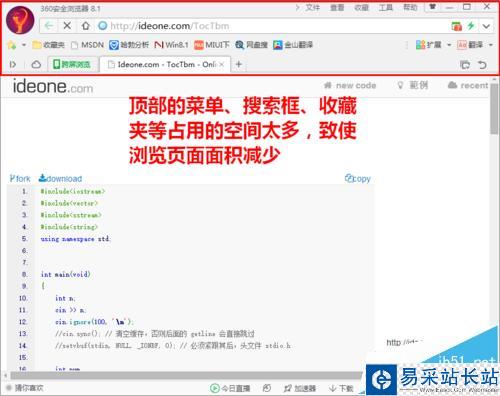This screenshot has width=500, height=396.
Task: Expand the 翻译 dropdown arrow
Action: point(491,45)
